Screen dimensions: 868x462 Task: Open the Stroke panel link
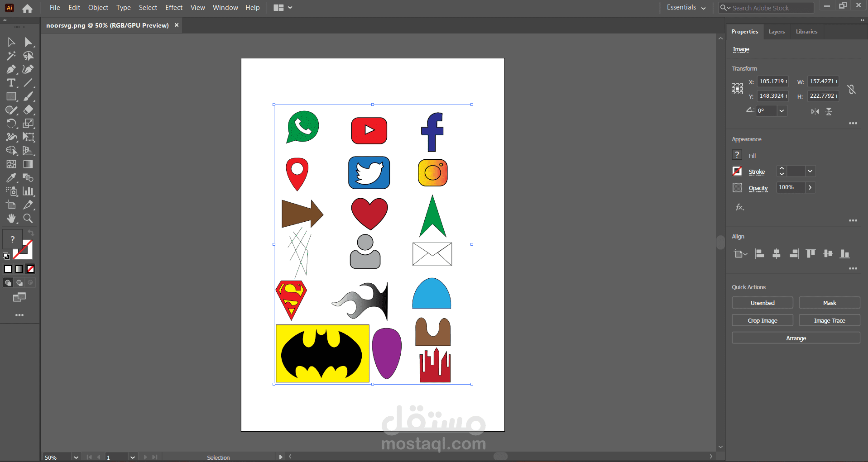[x=757, y=172]
